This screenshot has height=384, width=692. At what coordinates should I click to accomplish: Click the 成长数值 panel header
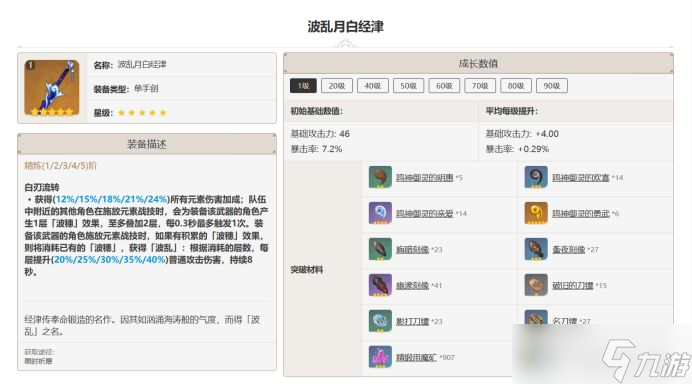tap(478, 63)
